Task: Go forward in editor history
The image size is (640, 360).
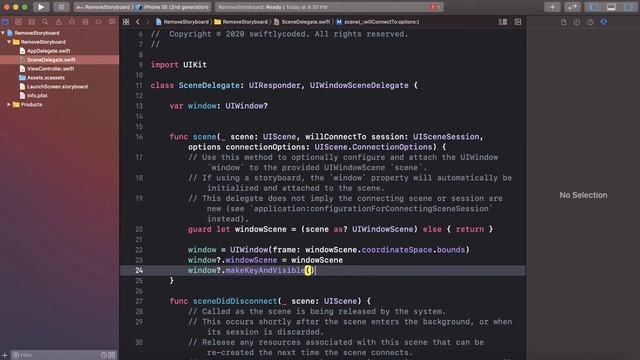Action: coord(147,22)
